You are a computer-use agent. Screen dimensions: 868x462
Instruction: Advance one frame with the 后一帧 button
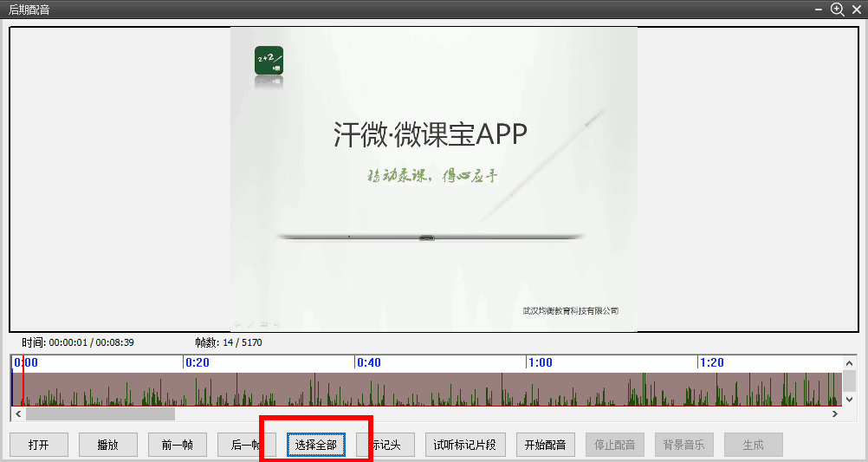(x=246, y=445)
